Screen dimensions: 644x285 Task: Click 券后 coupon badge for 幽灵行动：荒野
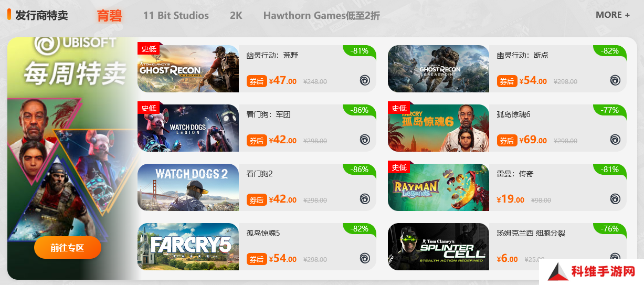pos(257,81)
